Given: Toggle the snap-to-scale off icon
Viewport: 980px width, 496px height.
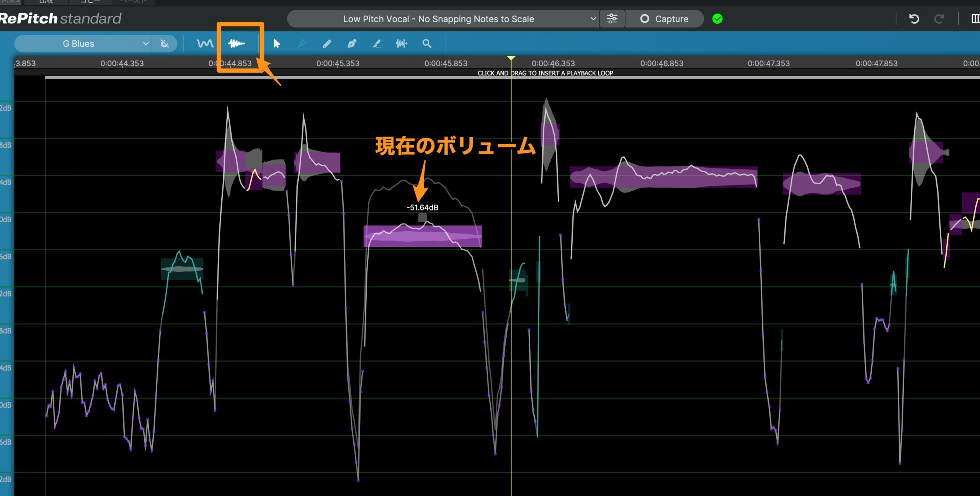Looking at the screenshot, I should [165, 43].
